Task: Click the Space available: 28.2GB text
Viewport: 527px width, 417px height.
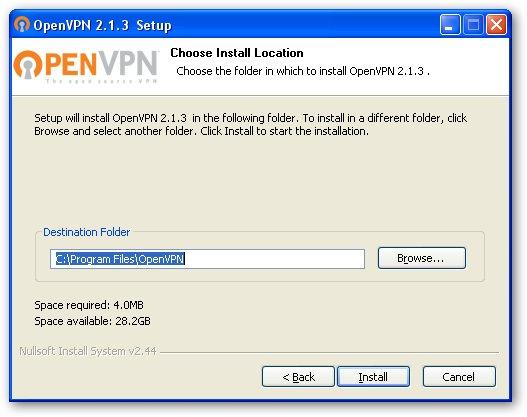Action: 92,321
